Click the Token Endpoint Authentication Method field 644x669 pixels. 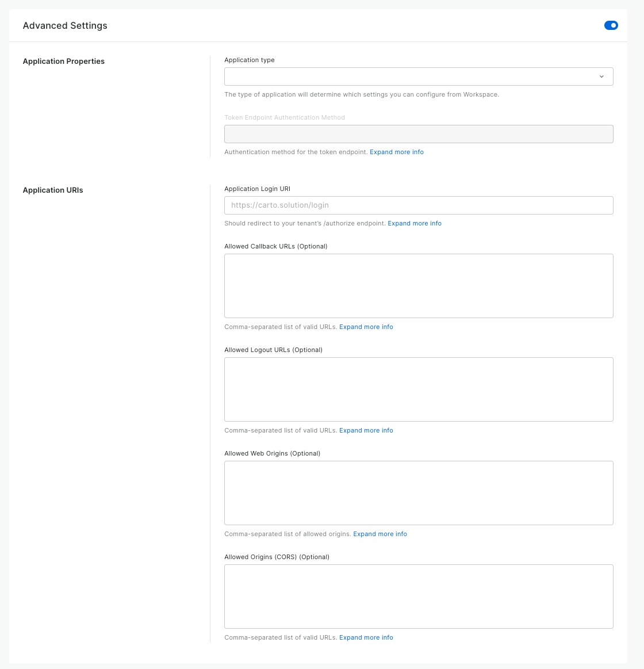click(x=419, y=134)
